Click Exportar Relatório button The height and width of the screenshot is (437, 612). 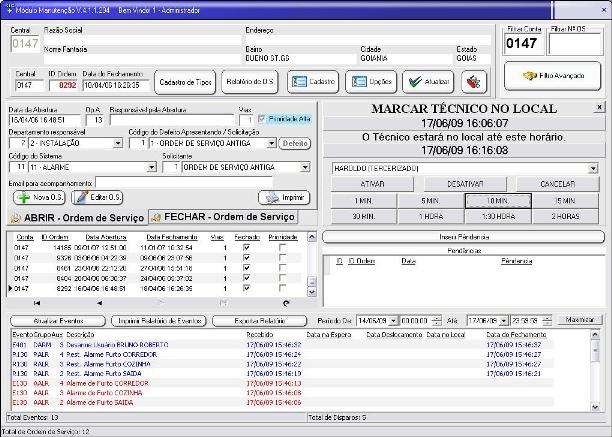click(260, 321)
